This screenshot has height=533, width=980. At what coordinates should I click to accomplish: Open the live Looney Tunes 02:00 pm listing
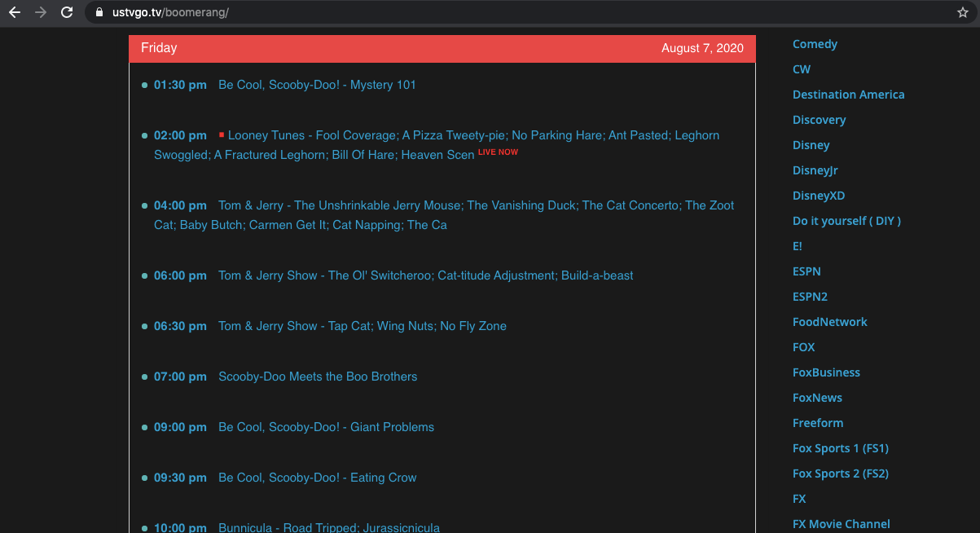[437, 145]
